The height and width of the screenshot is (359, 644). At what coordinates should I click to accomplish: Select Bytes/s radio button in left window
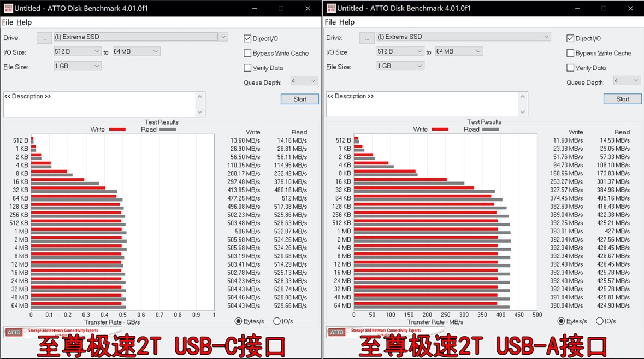point(238,321)
